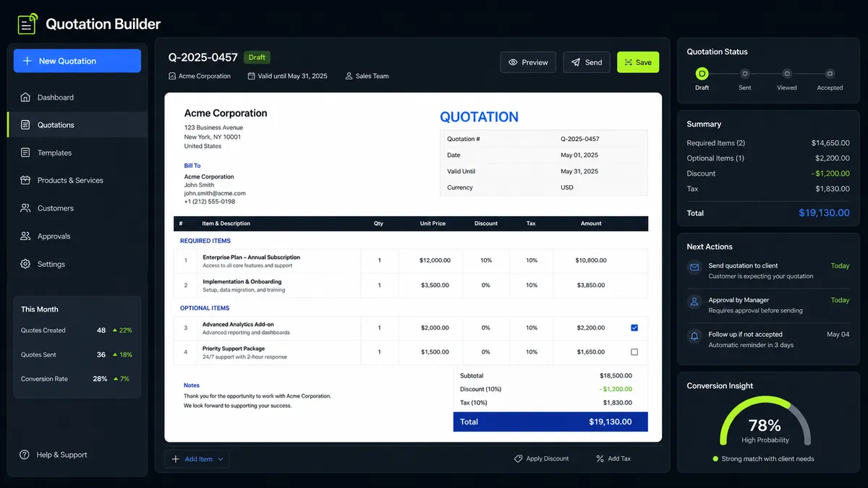Click the Conversion Rate 28% stat
This screenshot has width=868, height=488.
[77, 379]
